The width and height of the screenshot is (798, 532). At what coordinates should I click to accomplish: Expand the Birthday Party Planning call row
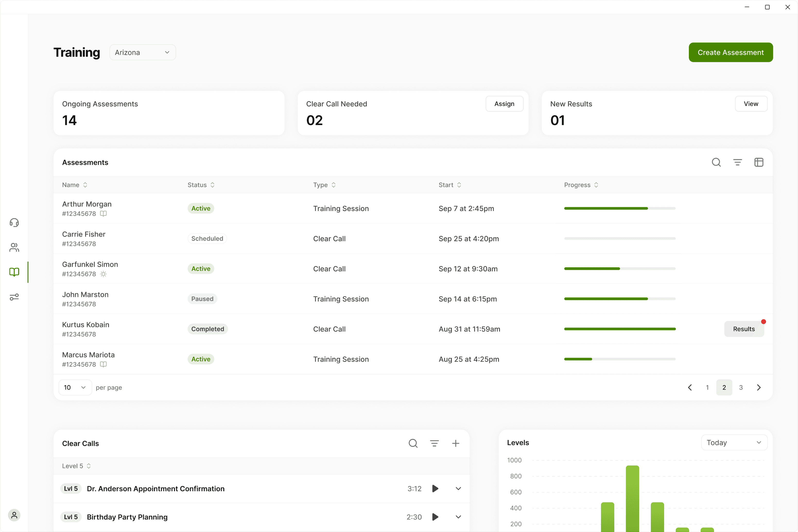458,517
